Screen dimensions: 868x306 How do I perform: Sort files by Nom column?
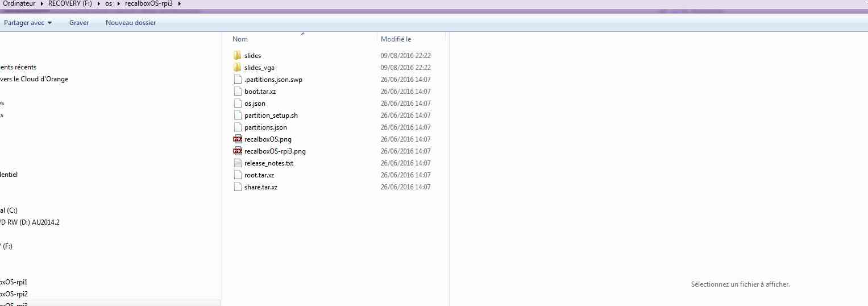[x=240, y=39]
